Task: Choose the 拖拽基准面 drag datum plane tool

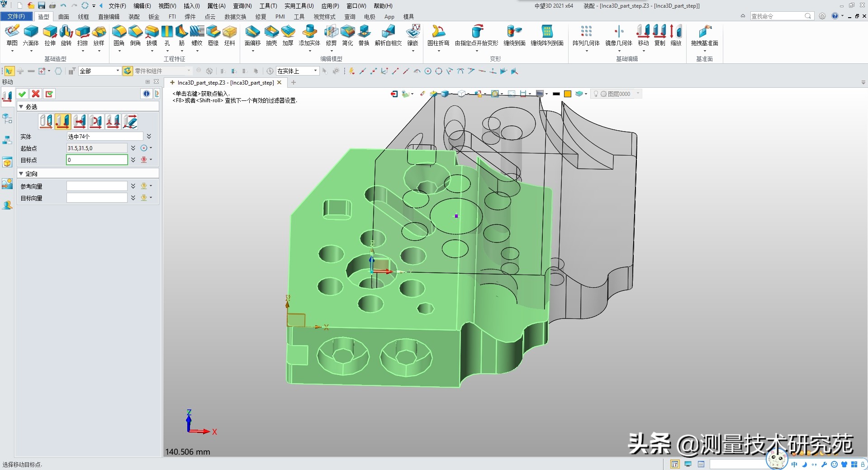Action: point(704,35)
